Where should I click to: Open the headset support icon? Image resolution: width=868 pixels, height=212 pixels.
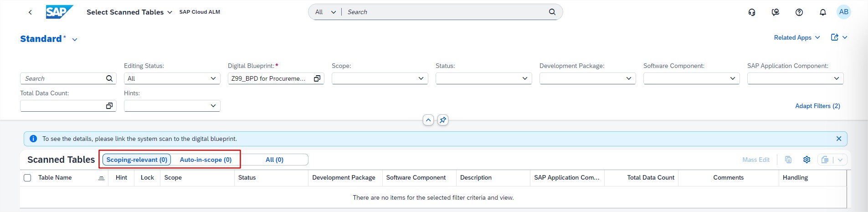(x=752, y=12)
